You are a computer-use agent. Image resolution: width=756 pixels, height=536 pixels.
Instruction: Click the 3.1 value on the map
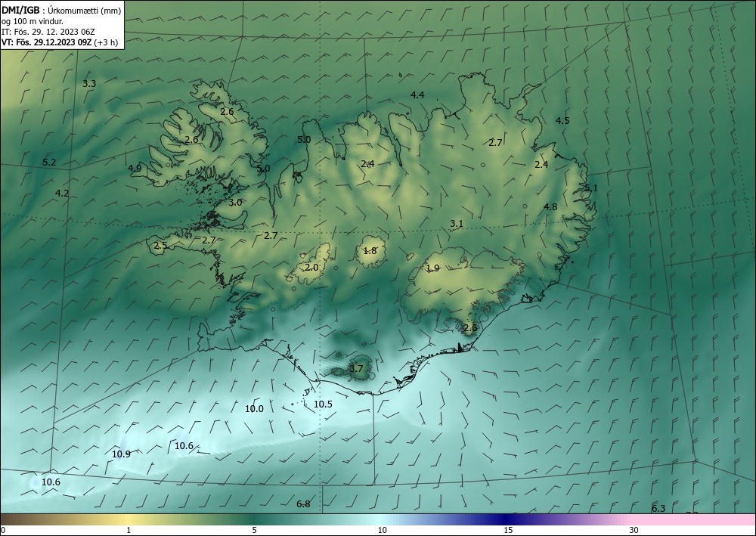tap(457, 224)
